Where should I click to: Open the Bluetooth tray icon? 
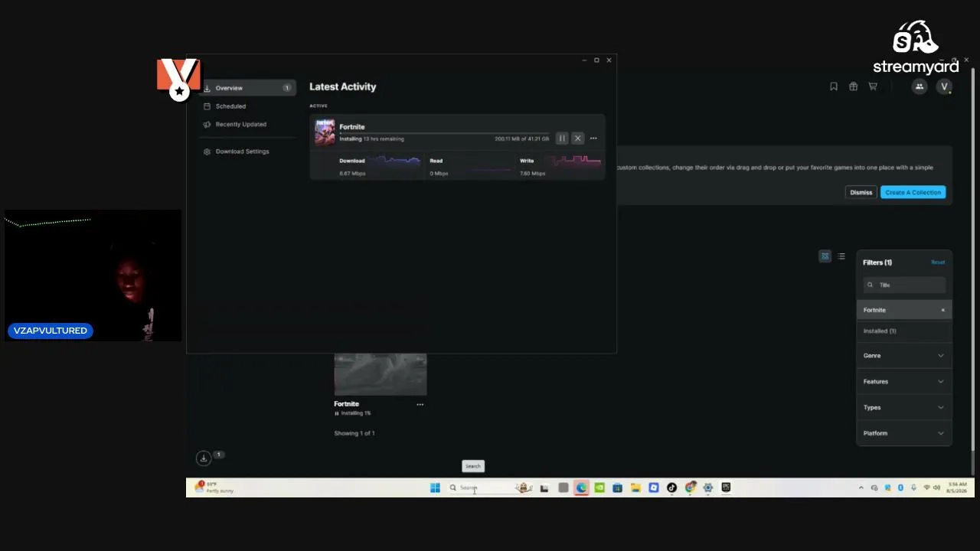click(900, 487)
